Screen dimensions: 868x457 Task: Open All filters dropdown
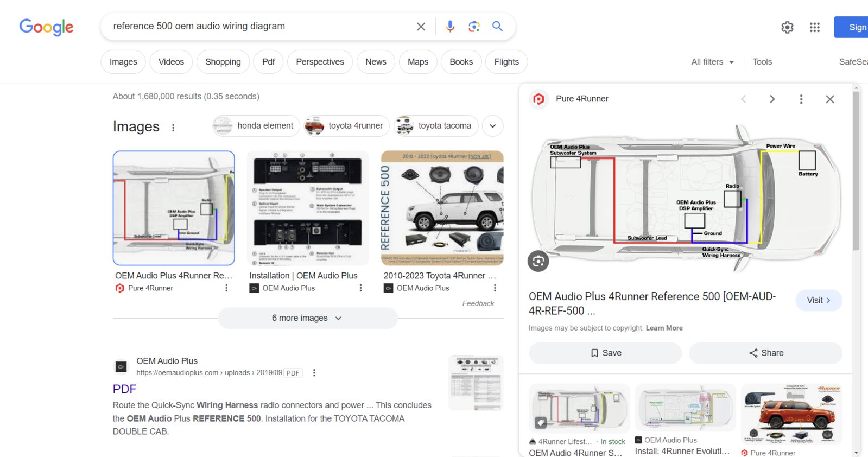[x=712, y=62]
